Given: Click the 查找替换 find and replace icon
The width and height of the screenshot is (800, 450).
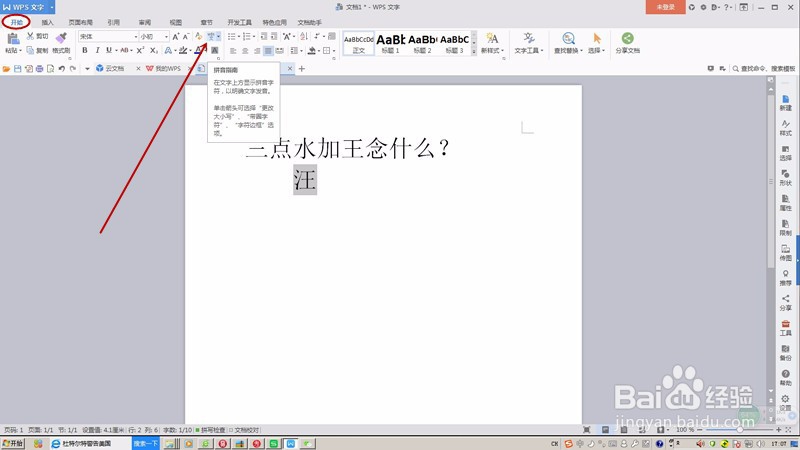Looking at the screenshot, I should click(568, 39).
